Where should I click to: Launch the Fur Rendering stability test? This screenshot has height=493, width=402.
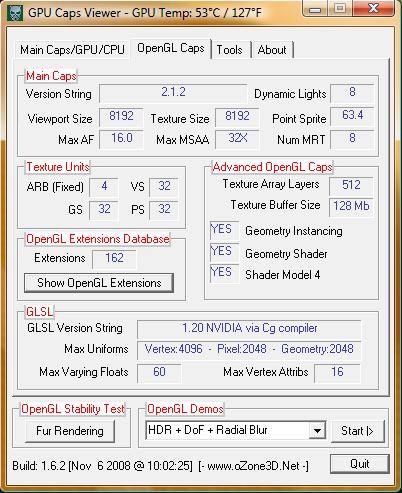pyautogui.click(x=70, y=431)
